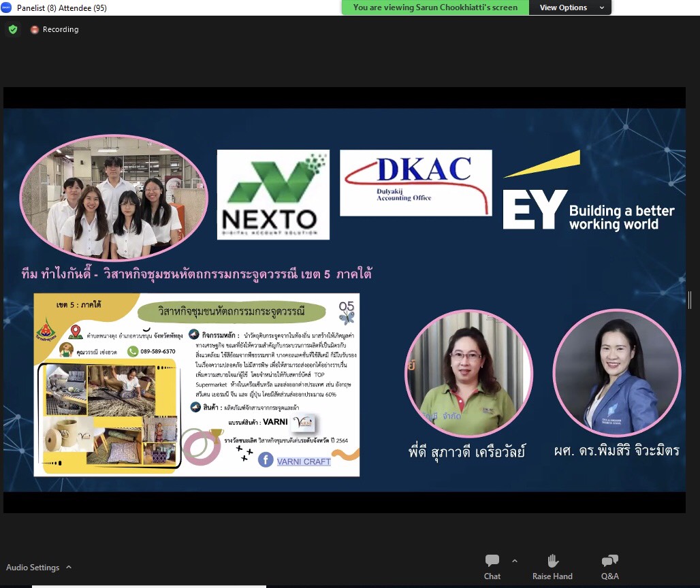Expand chat options caret
The height and width of the screenshot is (588, 700).
515,561
